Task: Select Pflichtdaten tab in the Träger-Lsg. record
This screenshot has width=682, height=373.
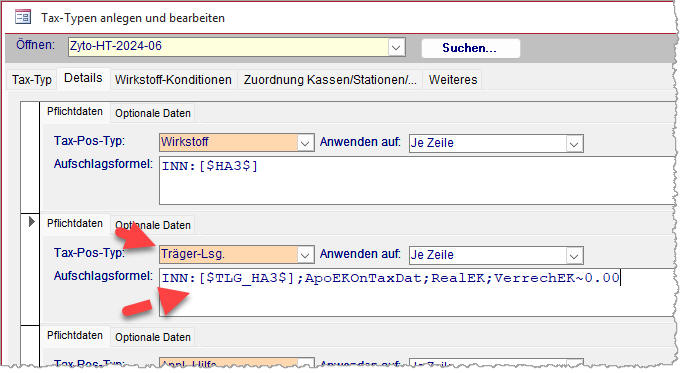Action: click(75, 223)
